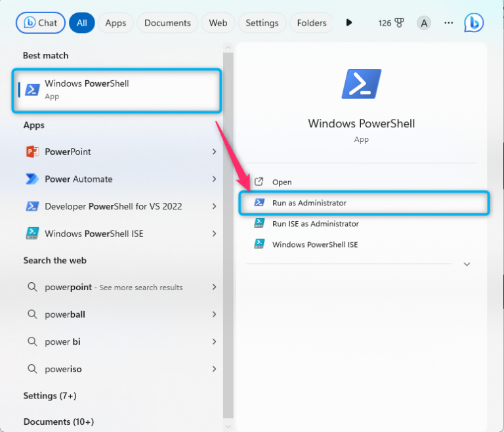Expand the poweriso web result chevron
This screenshot has height=432, width=504.
tap(214, 369)
